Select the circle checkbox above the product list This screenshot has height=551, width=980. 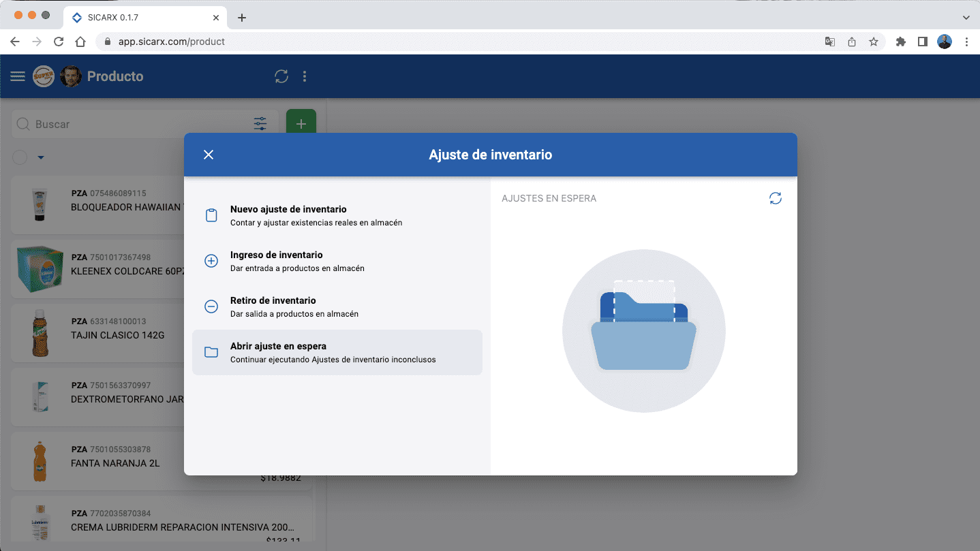click(19, 157)
